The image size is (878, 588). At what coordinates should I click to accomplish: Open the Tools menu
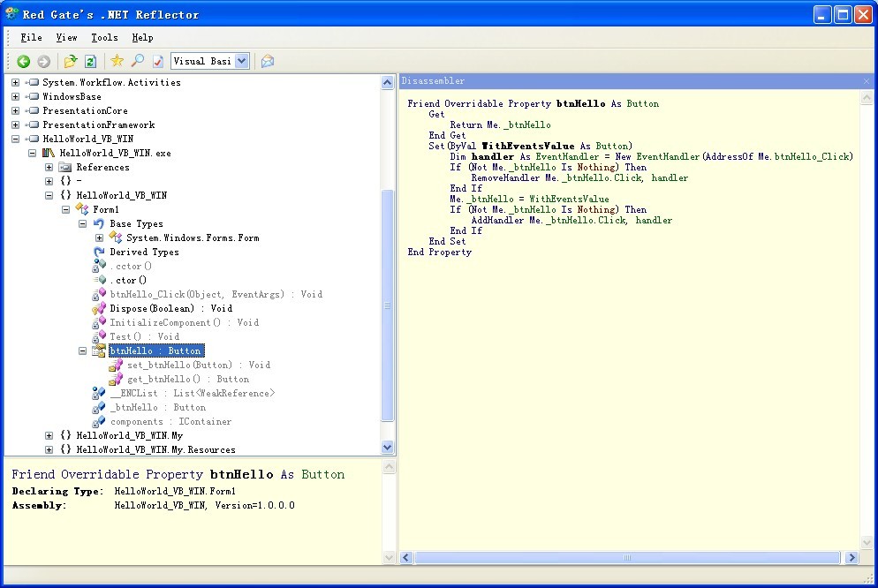click(x=105, y=37)
